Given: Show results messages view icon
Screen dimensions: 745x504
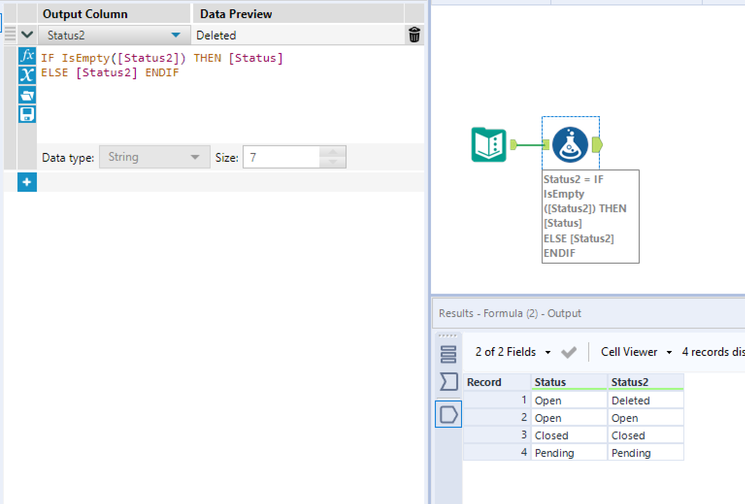Looking at the screenshot, I should pos(448,354).
